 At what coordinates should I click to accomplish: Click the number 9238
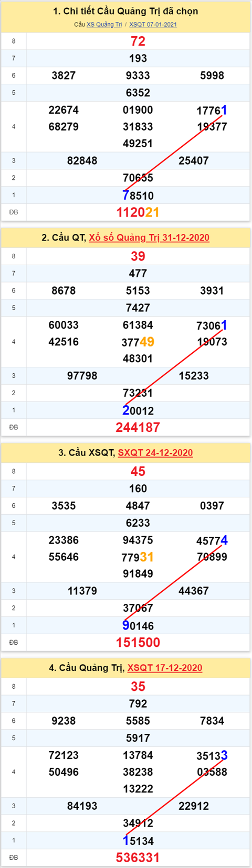tap(64, 721)
